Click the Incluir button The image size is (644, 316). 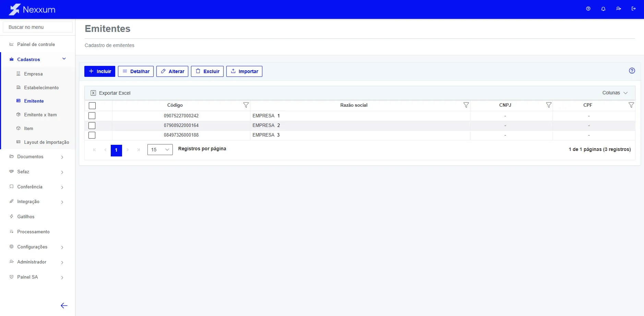(x=100, y=71)
